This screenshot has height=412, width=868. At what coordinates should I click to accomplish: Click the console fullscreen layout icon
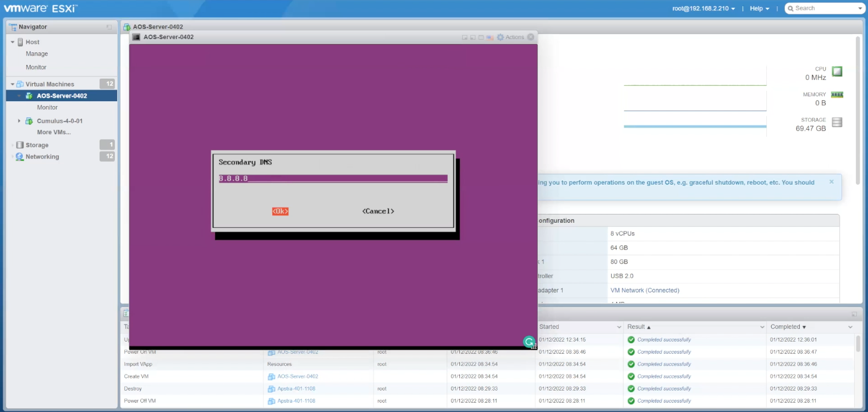tap(481, 37)
